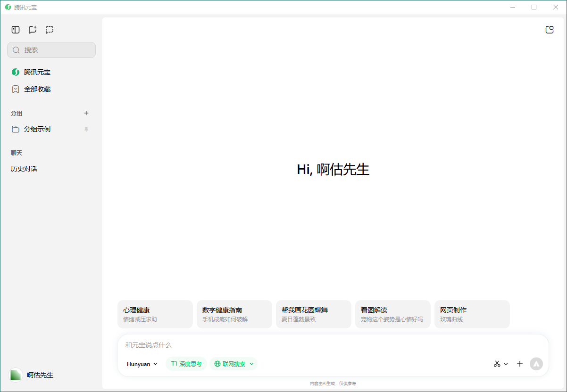
Task: Open 腾讯元宝 in the sidebar
Action: click(37, 72)
